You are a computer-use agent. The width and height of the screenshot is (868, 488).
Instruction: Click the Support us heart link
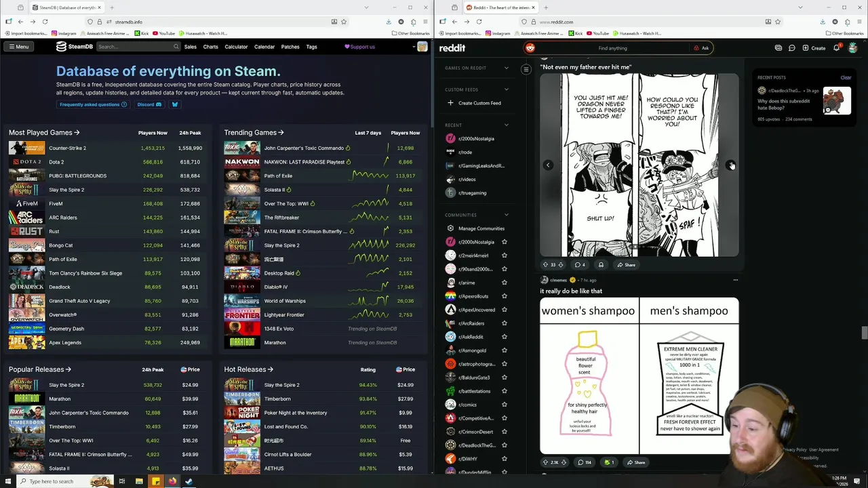point(360,47)
